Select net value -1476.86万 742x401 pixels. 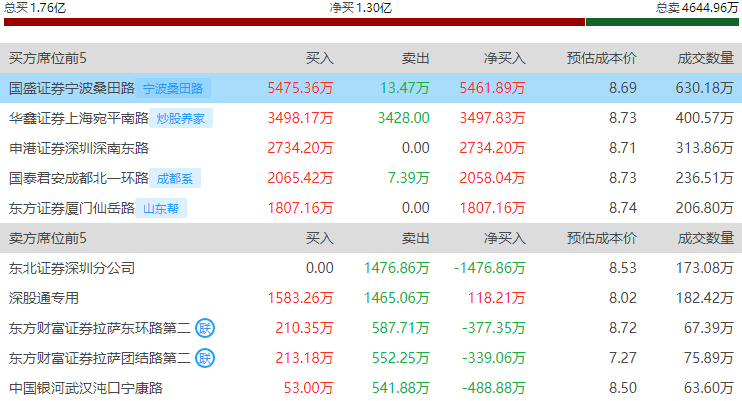(x=490, y=268)
